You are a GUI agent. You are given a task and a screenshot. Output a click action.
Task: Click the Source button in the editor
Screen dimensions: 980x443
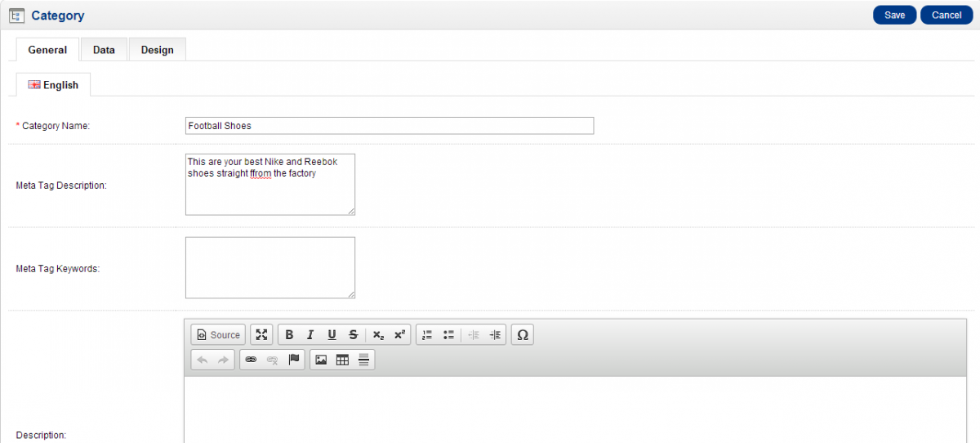coord(218,334)
